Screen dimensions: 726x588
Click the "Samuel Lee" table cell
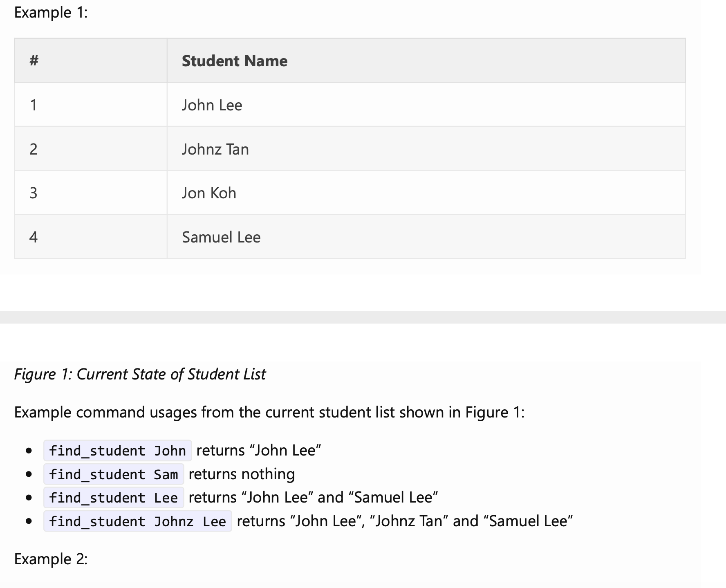click(221, 237)
